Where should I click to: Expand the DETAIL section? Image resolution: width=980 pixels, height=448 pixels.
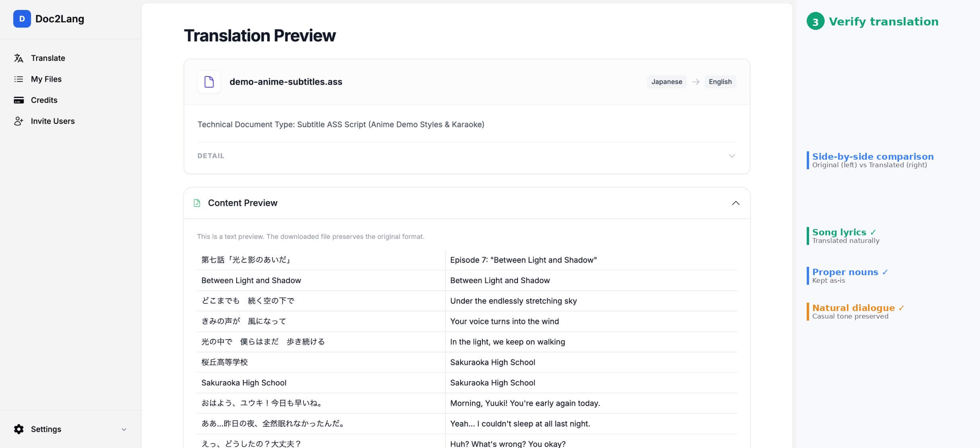[x=732, y=156]
